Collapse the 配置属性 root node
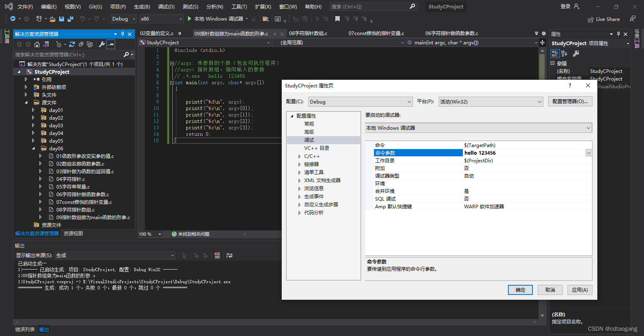The image size is (644, 336). coord(292,116)
